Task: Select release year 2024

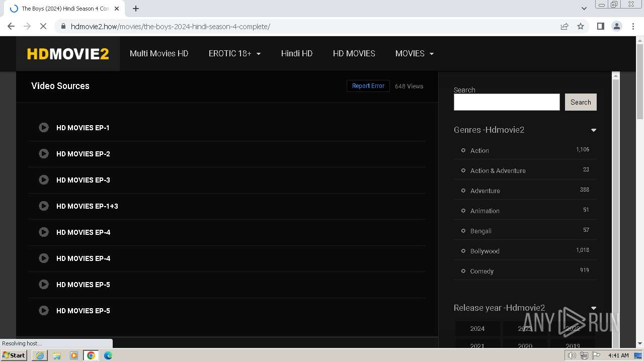Action: tap(477, 328)
